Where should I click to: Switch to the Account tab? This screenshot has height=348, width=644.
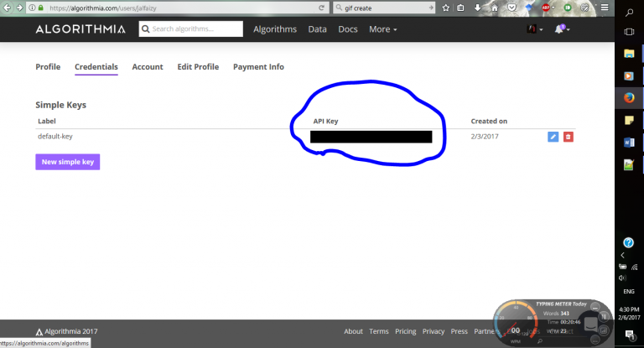[148, 67]
